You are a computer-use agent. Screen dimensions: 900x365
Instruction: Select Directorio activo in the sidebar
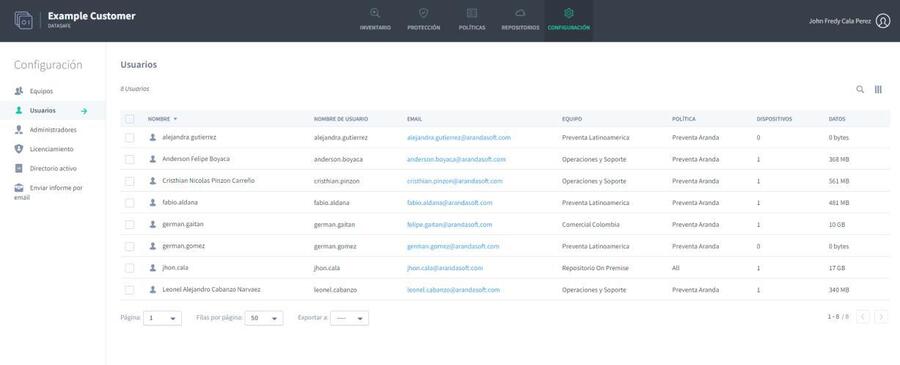pyautogui.click(x=53, y=168)
